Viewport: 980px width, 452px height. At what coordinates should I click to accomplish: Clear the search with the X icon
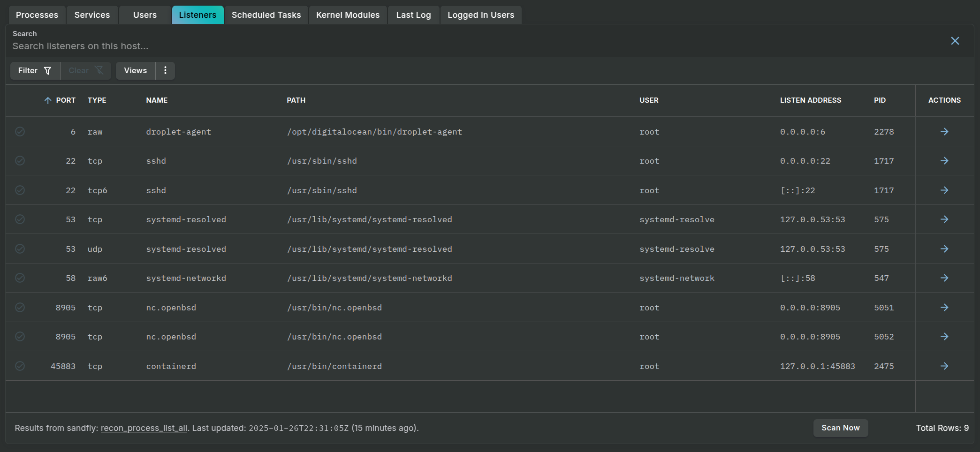(955, 41)
